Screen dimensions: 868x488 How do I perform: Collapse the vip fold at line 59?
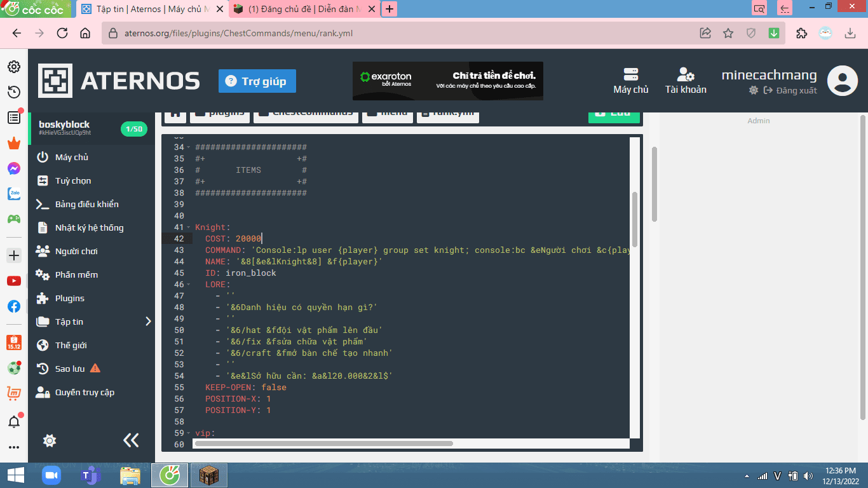coord(189,433)
